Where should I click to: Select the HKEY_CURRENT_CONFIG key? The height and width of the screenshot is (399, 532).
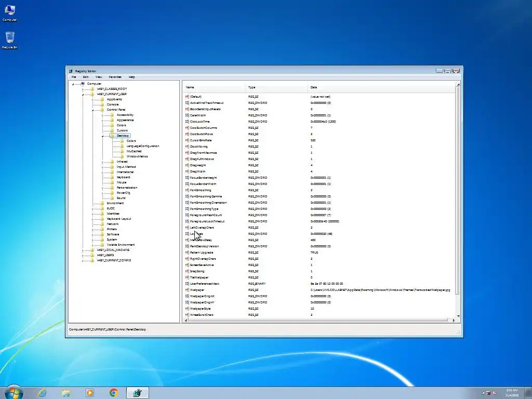point(114,261)
